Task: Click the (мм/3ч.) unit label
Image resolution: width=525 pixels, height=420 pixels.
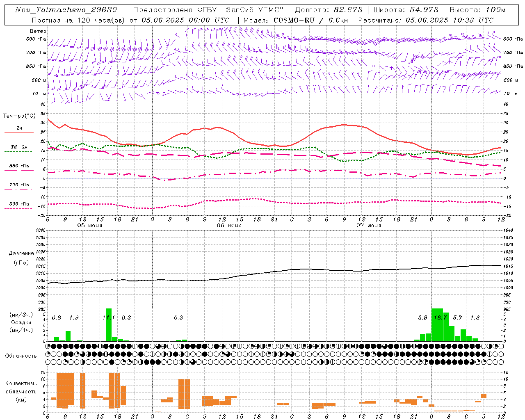Action: coord(21,315)
